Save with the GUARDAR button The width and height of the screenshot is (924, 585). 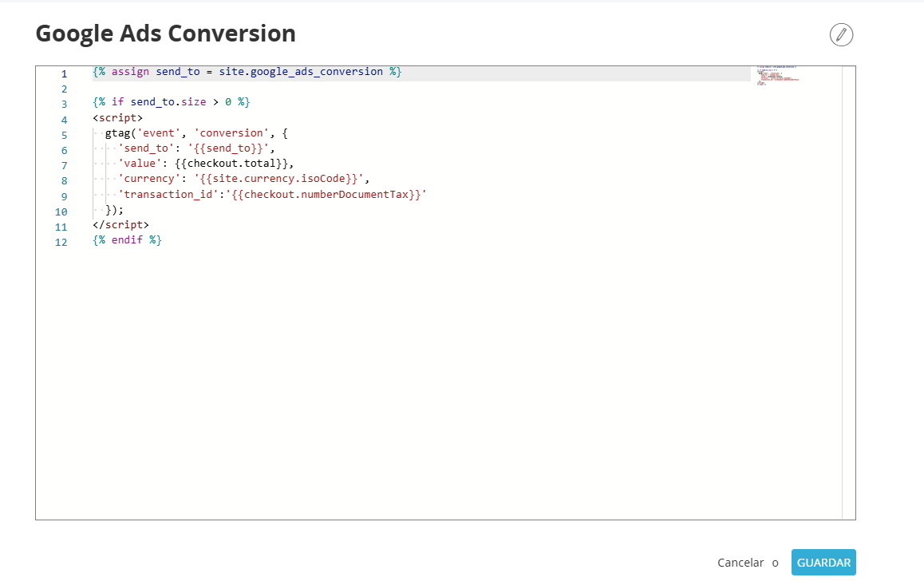823,563
